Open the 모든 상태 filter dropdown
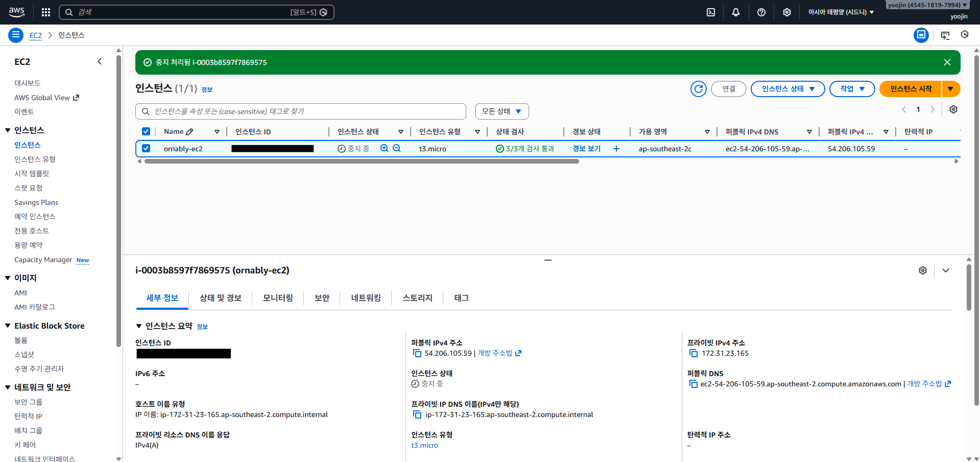Image resolution: width=980 pixels, height=462 pixels. tap(502, 111)
